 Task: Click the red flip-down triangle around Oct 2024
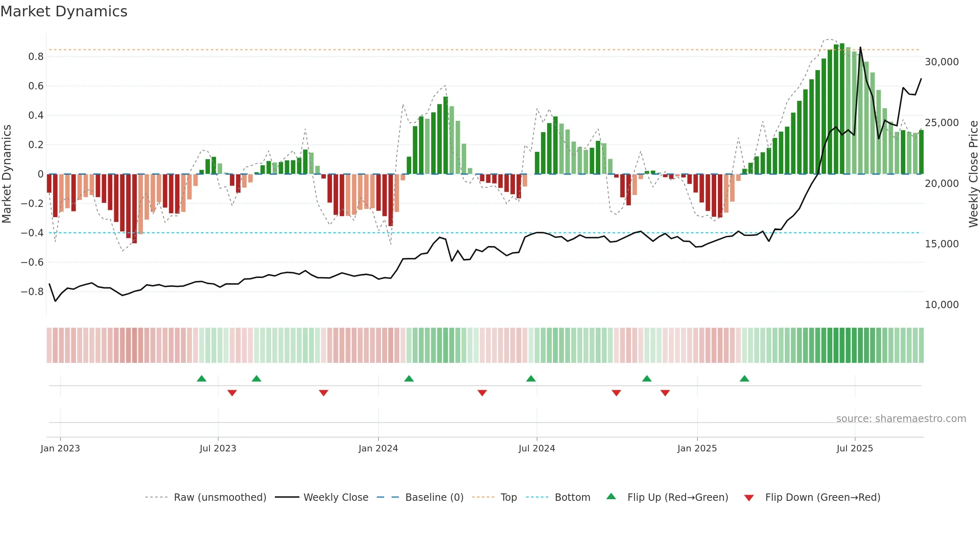click(617, 393)
